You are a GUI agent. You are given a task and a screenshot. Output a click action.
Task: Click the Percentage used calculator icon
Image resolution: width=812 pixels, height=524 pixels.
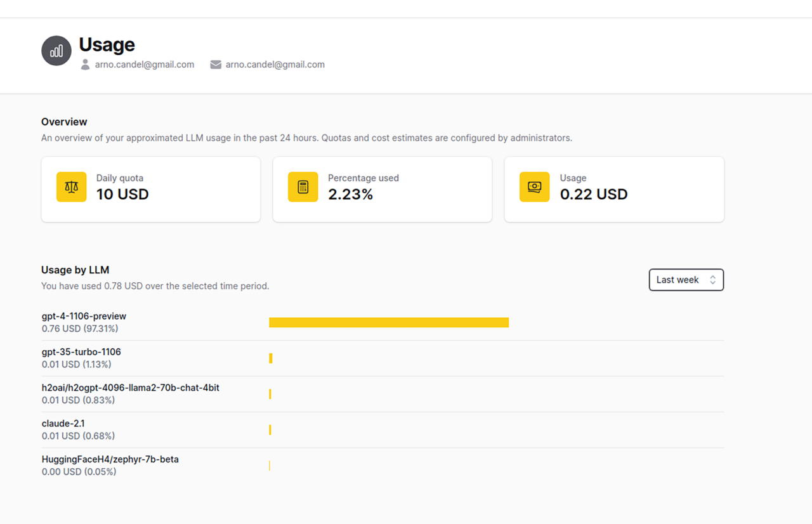tap(303, 187)
